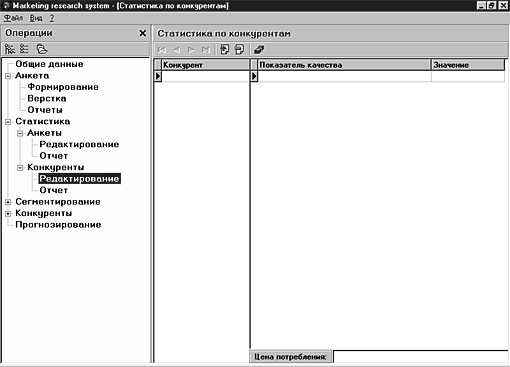
Task: Click the eraser icon in statistics toolbar
Action: coord(259,50)
